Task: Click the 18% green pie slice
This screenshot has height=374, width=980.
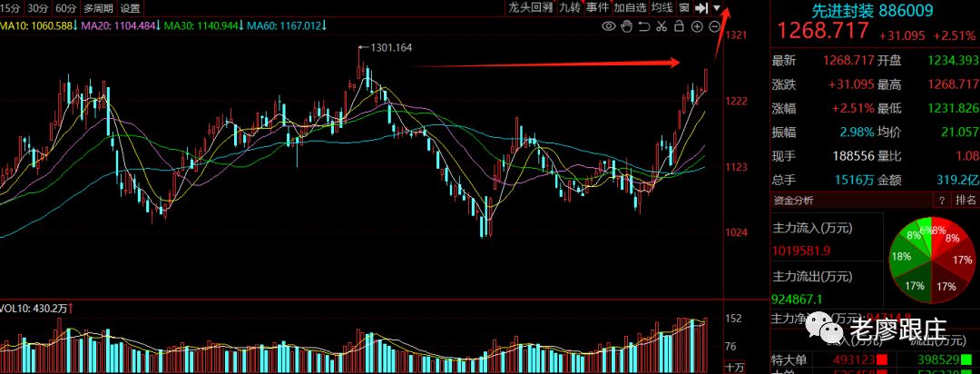Action: 901,256
